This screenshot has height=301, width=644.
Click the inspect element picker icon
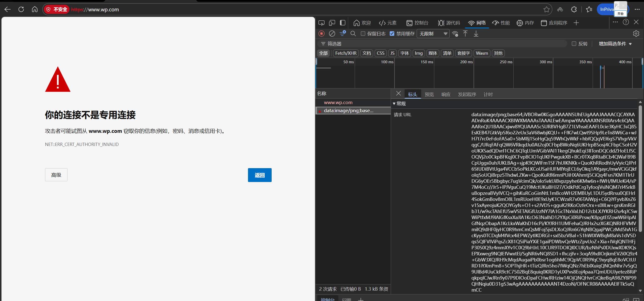[321, 23]
